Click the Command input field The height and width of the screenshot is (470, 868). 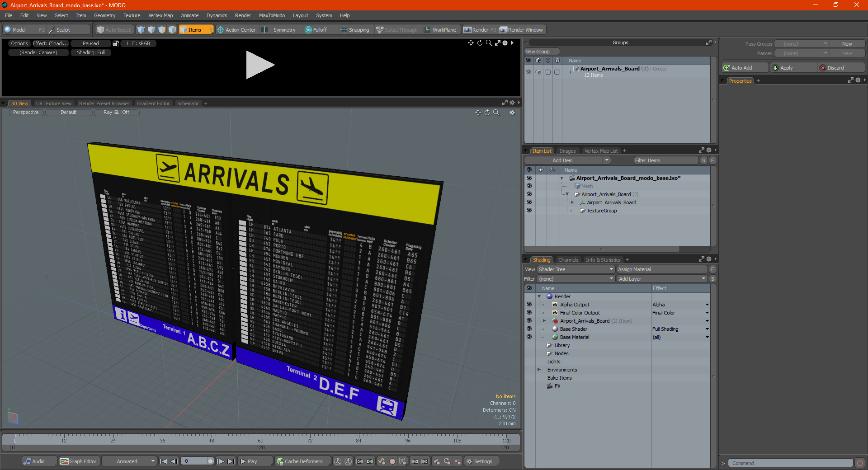(790, 463)
